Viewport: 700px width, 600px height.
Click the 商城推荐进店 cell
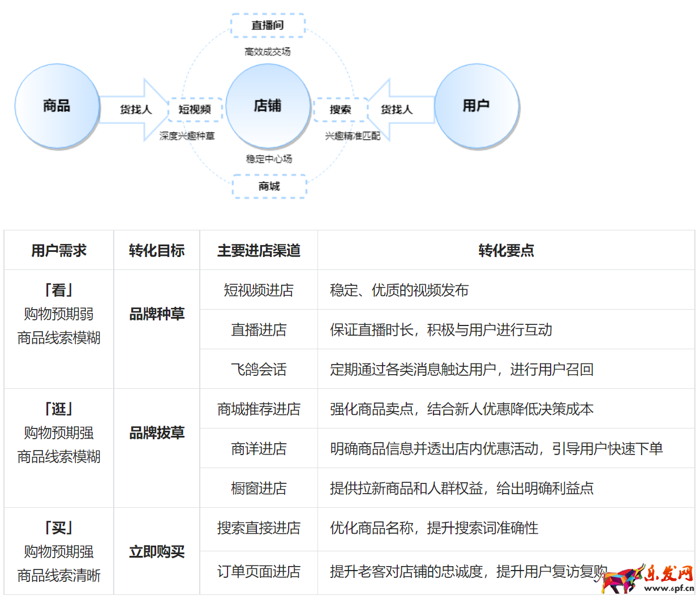[x=259, y=409]
